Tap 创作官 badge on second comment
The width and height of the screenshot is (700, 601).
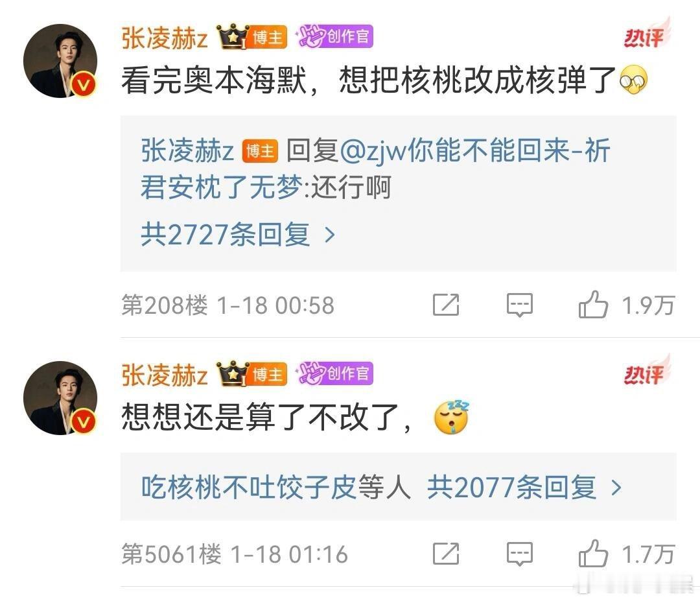[x=334, y=373]
